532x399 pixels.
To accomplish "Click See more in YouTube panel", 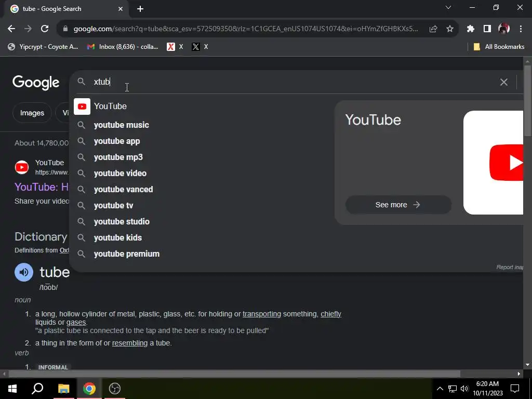I will pos(398,205).
